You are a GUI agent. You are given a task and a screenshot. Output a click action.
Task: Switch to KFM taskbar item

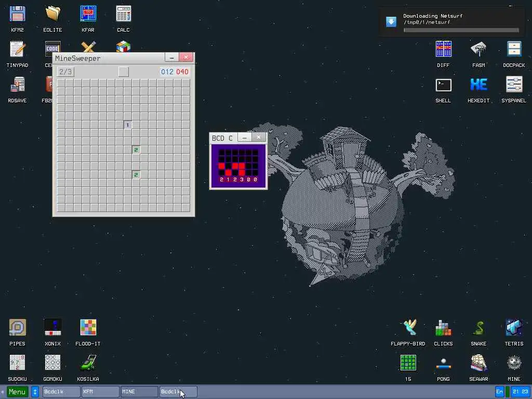tap(100, 392)
